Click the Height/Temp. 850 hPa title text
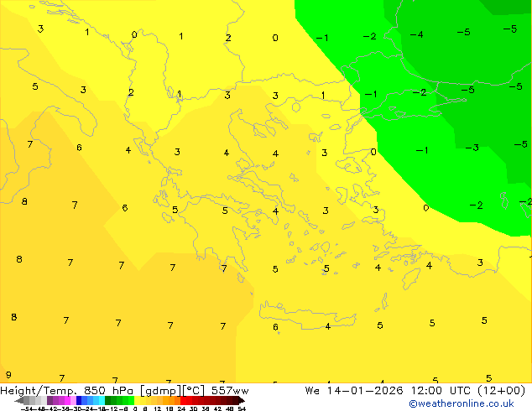This screenshot has height=411, width=532. (x=66, y=391)
